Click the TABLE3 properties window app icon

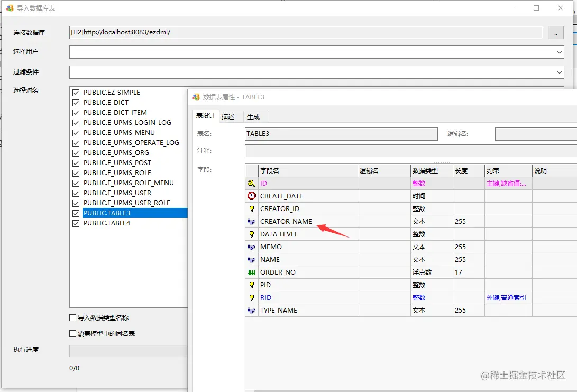(196, 97)
